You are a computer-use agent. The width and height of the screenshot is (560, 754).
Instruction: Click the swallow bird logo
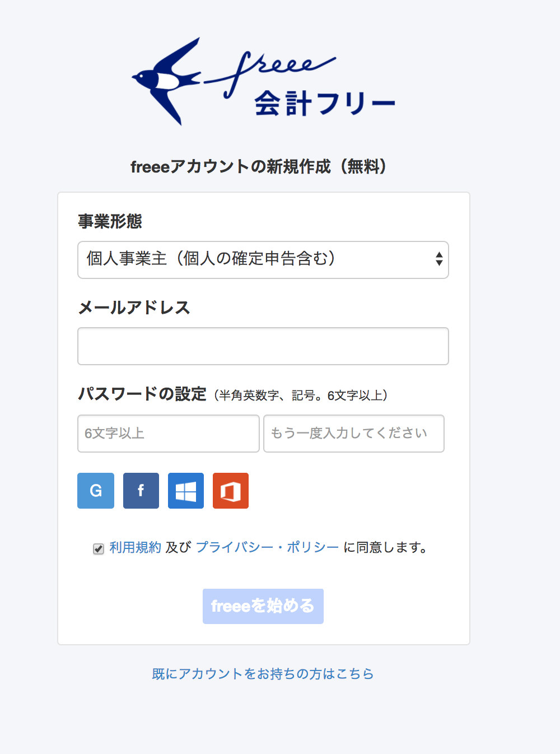pyautogui.click(x=165, y=80)
